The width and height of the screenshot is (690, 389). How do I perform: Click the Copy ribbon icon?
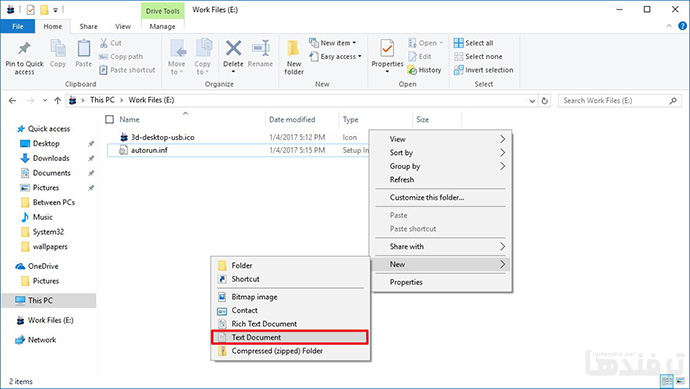(58, 48)
